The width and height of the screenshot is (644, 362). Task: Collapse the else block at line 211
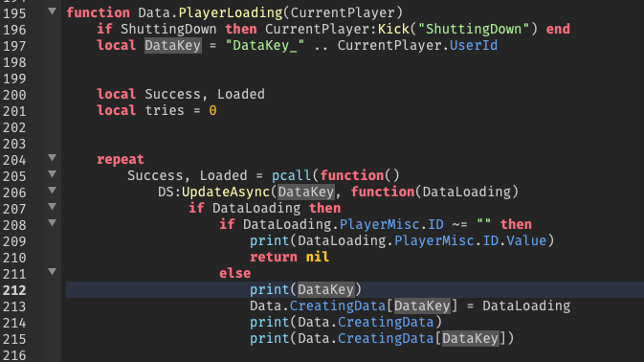(x=53, y=272)
